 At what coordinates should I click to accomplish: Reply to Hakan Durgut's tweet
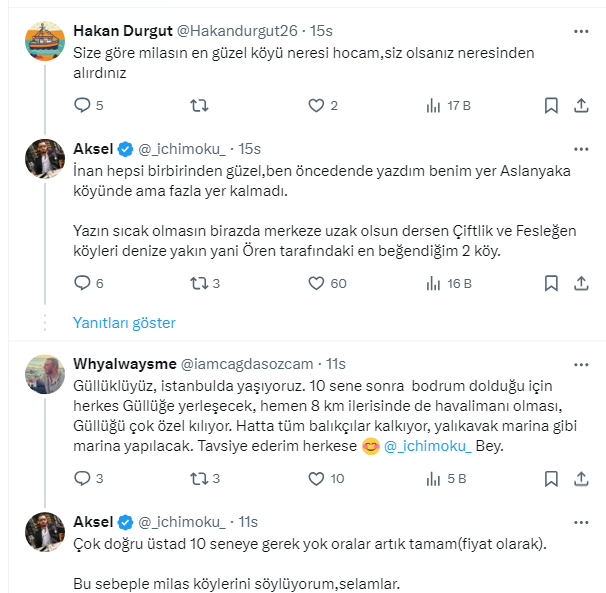point(82,105)
